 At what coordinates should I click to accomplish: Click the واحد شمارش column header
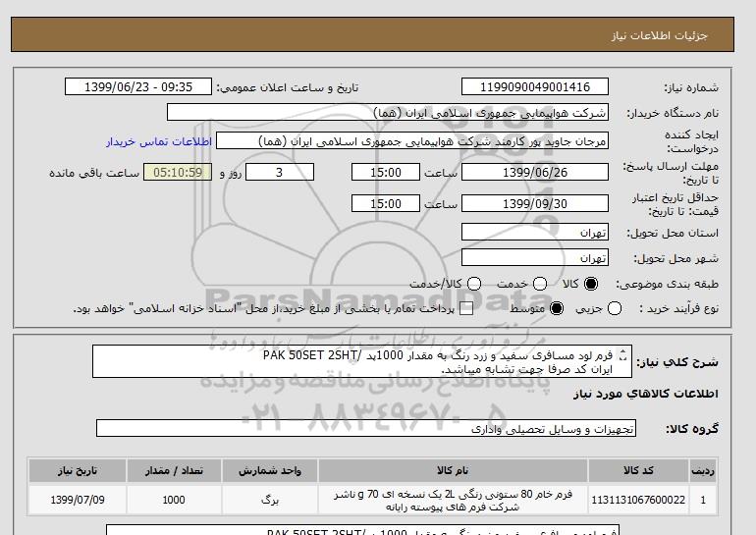pyautogui.click(x=270, y=471)
